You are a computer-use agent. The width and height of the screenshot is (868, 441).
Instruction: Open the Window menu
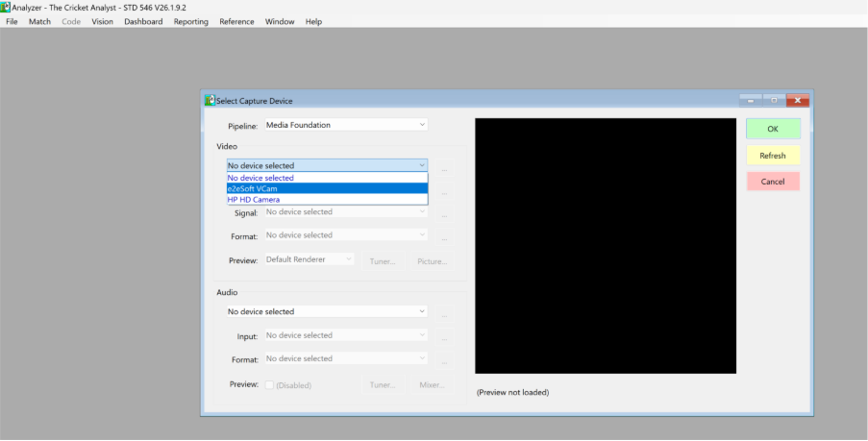[280, 21]
